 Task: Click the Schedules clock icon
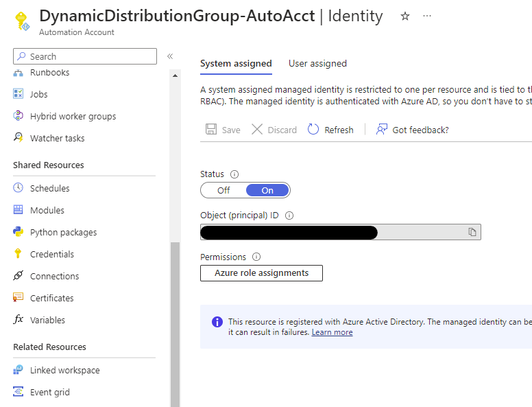click(19, 188)
